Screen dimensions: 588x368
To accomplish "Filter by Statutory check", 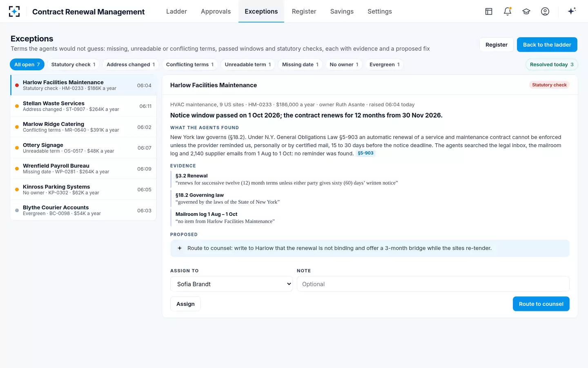I will point(73,65).
